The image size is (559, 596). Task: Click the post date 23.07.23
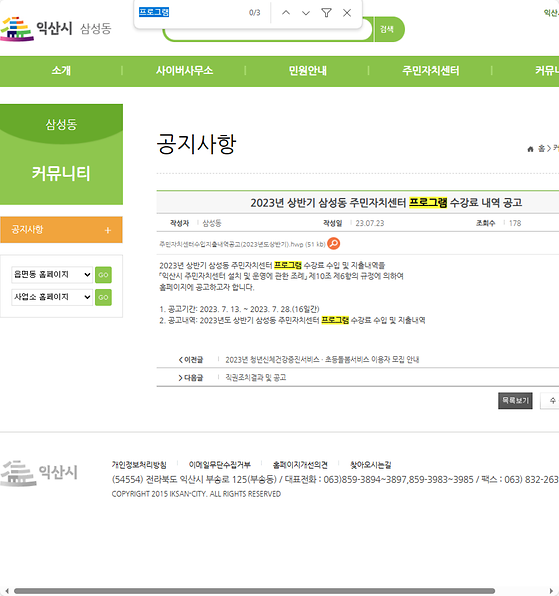pos(370,223)
